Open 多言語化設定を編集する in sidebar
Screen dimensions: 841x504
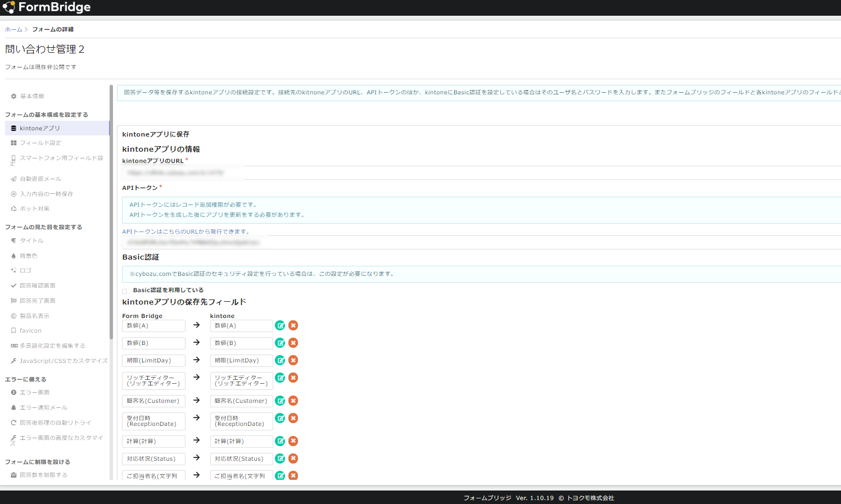point(52,346)
